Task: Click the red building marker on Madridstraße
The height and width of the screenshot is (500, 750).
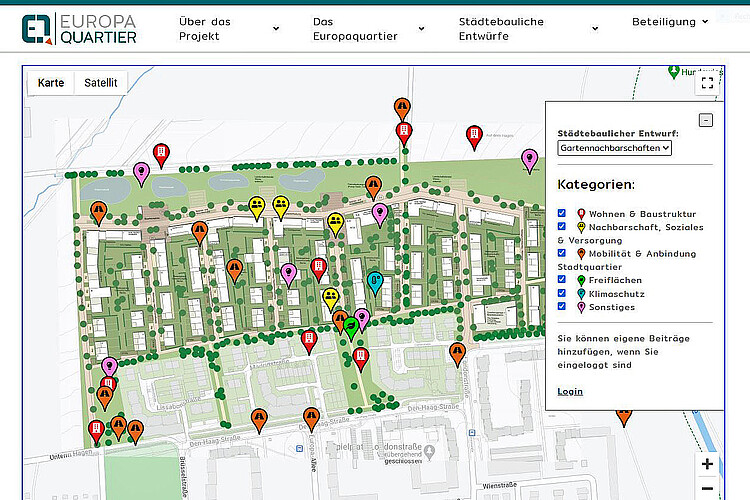Action: [310, 340]
